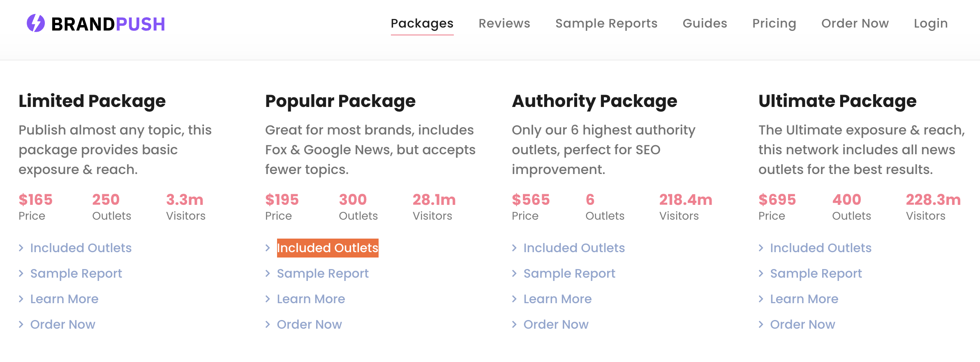The width and height of the screenshot is (980, 362).
Task: Click chevron beside Ultimate Package Order Now
Action: tap(761, 325)
